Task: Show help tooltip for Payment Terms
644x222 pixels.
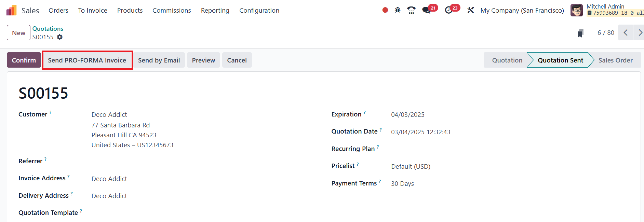Action: pyautogui.click(x=380, y=181)
